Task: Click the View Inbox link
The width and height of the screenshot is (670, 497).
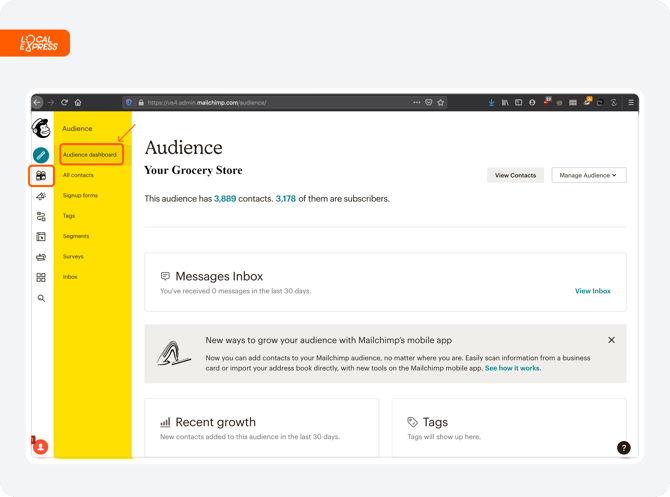Action: point(593,291)
